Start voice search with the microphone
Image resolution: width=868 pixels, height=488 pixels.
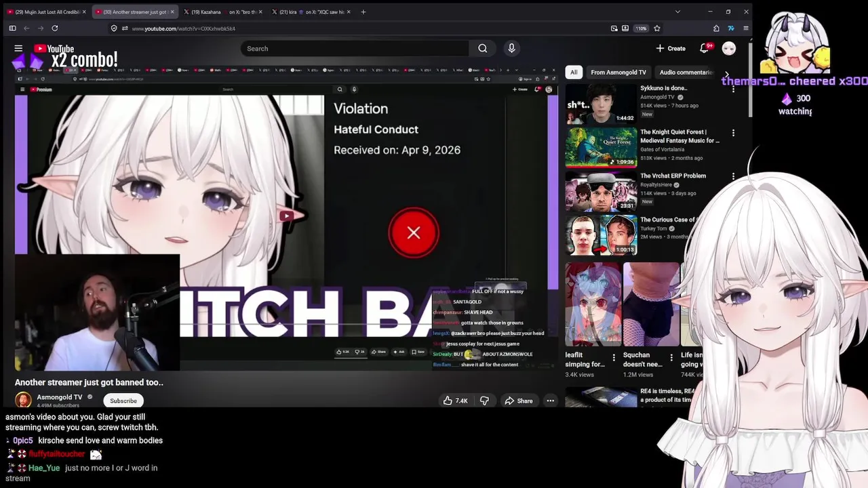(511, 49)
